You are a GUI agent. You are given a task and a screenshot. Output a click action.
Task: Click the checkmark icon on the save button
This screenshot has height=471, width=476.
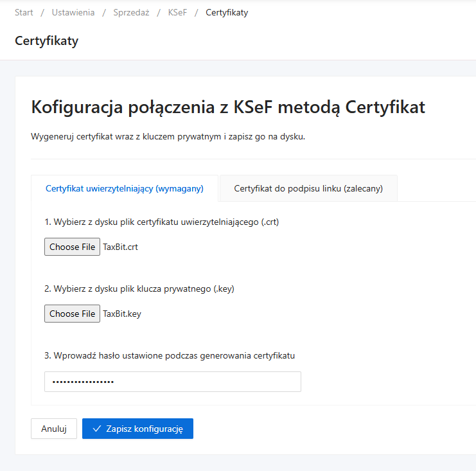[x=97, y=429]
